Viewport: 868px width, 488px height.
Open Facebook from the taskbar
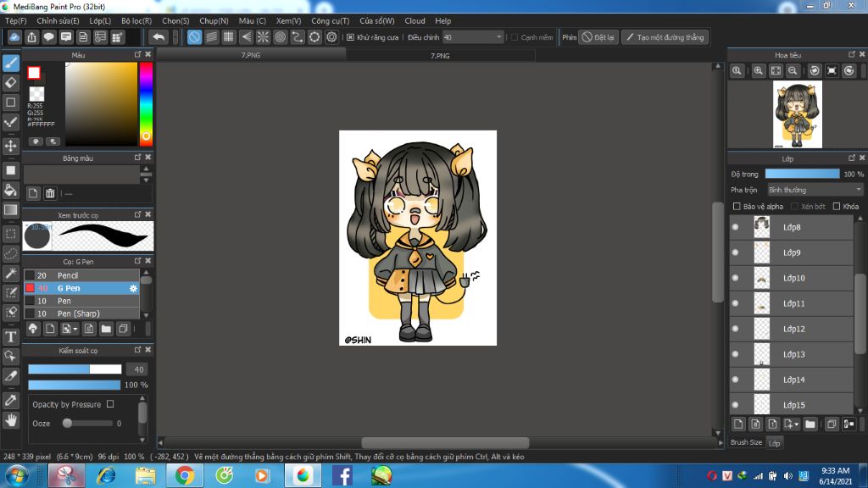tap(342, 475)
